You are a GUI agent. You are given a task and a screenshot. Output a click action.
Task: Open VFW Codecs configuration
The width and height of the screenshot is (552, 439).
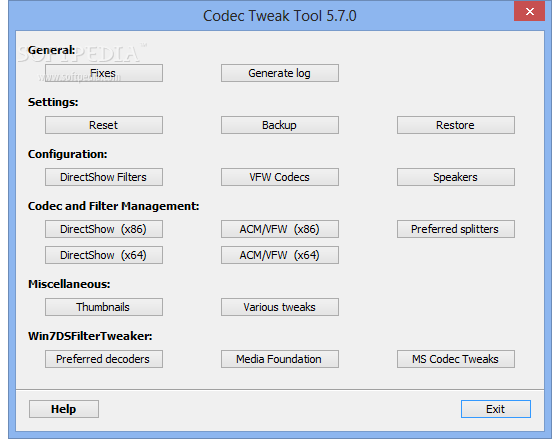(280, 177)
